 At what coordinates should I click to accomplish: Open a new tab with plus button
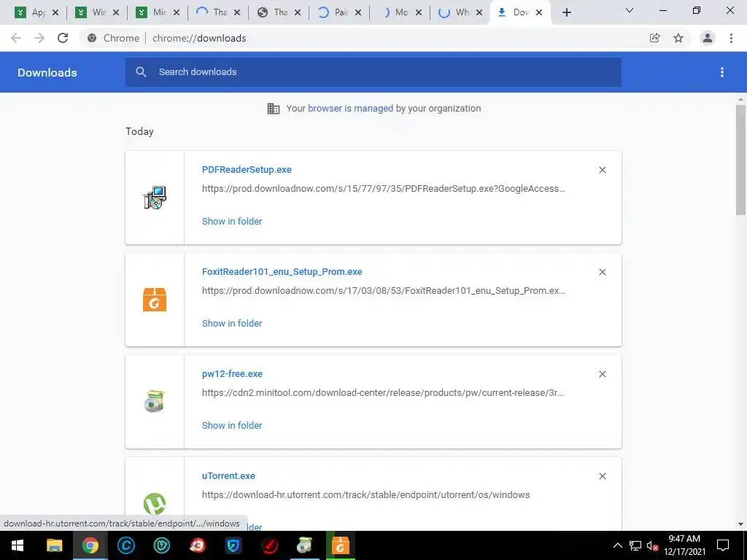[566, 13]
